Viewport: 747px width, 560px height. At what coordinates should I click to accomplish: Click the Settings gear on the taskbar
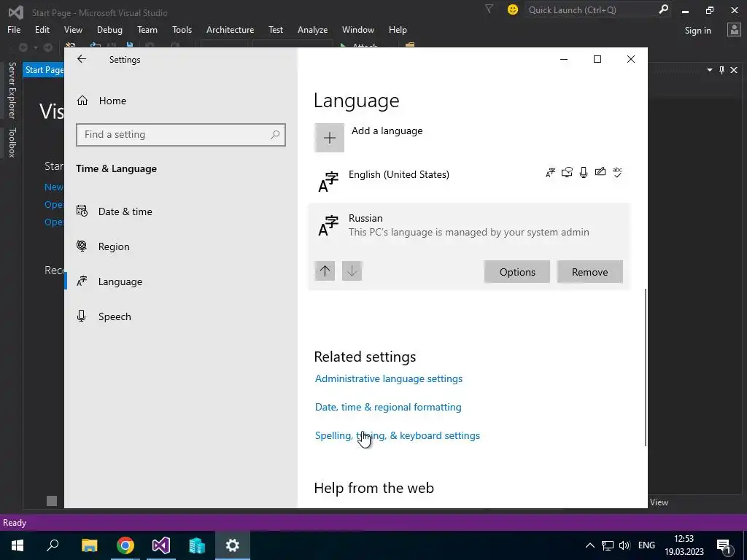[233, 545]
